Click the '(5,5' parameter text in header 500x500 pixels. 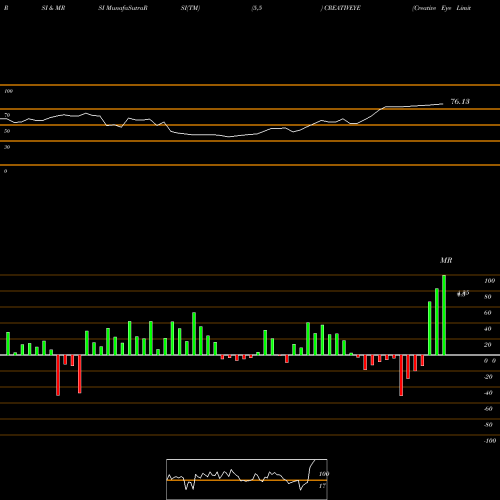pyautogui.click(x=257, y=8)
